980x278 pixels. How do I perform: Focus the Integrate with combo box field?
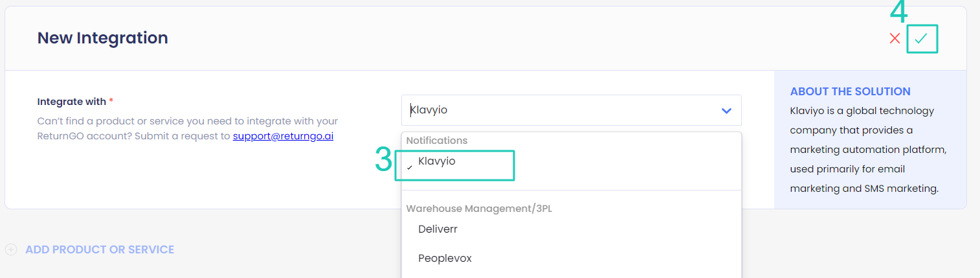[571, 110]
